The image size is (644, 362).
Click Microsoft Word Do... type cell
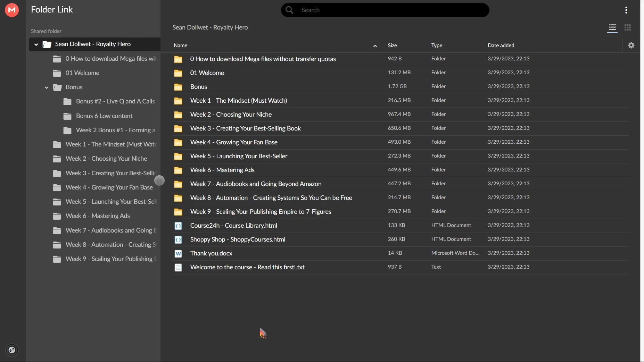455,253
